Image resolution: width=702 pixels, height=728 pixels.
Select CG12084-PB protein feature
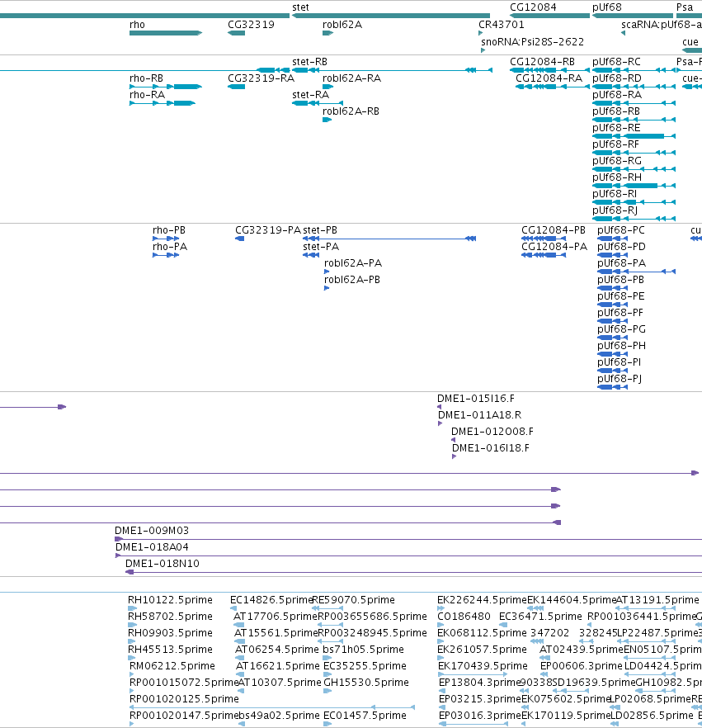(x=544, y=239)
